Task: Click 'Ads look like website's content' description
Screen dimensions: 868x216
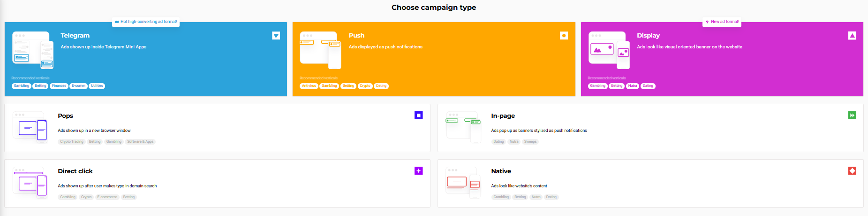Action: [519, 186]
